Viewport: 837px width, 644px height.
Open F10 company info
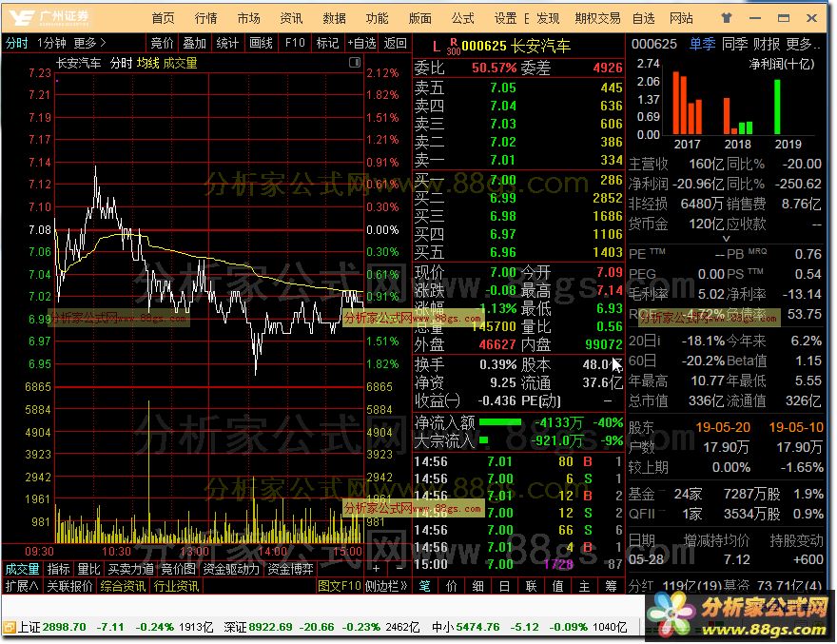(295, 43)
